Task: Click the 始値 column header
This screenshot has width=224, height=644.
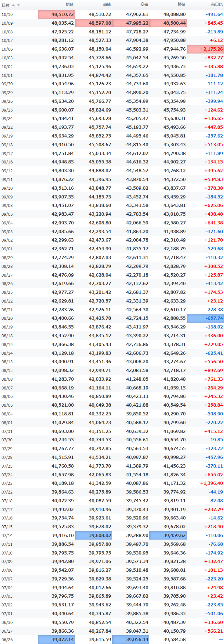Action: click(70, 5)
